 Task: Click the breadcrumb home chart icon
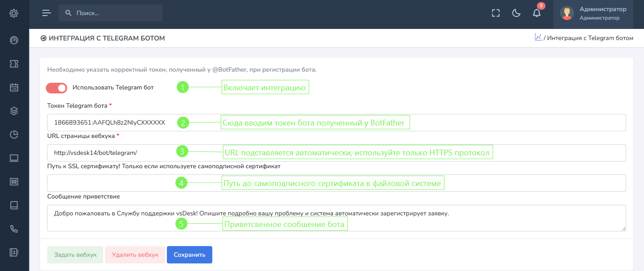coord(538,37)
